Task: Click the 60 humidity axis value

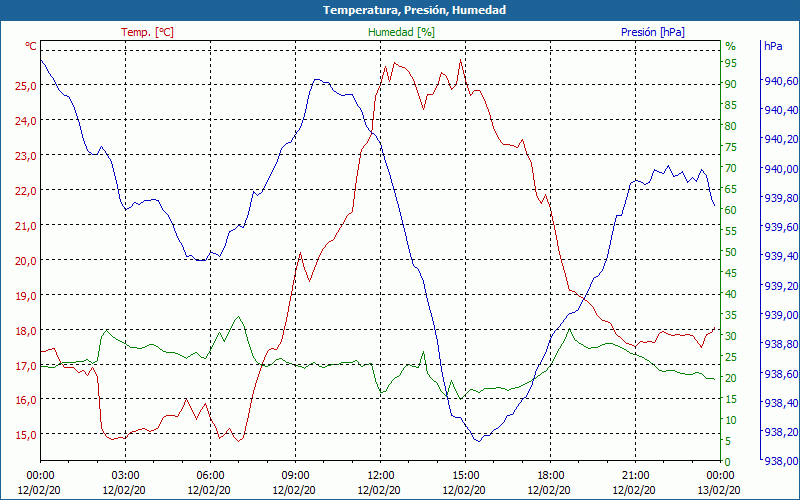Action: [x=731, y=210]
